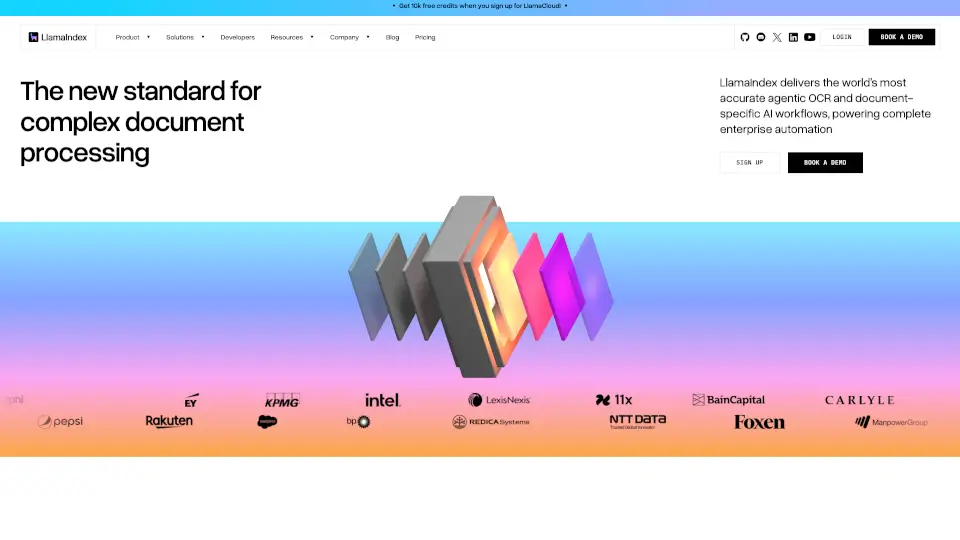This screenshot has height=540, width=960.
Task: Click the Intel logo
Action: click(x=382, y=400)
